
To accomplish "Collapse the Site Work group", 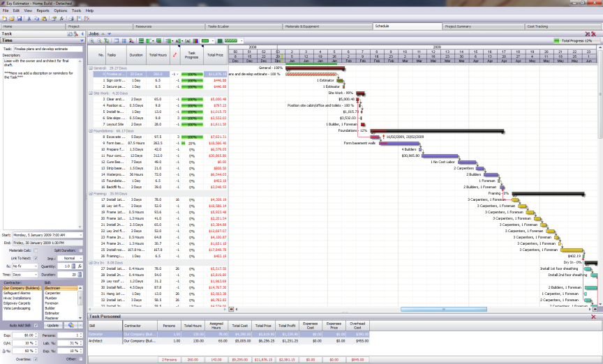I will pyautogui.click(x=91, y=93).
